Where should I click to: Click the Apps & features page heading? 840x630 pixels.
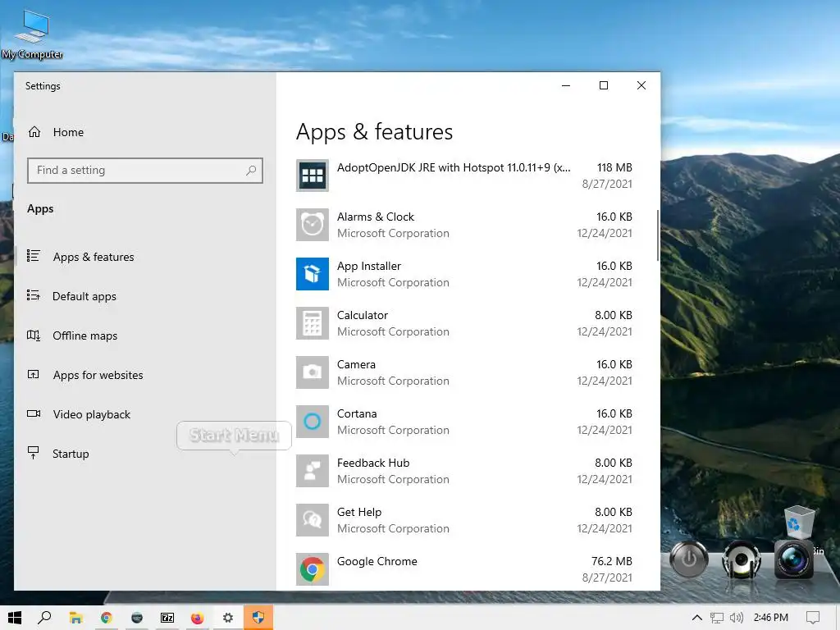click(374, 132)
